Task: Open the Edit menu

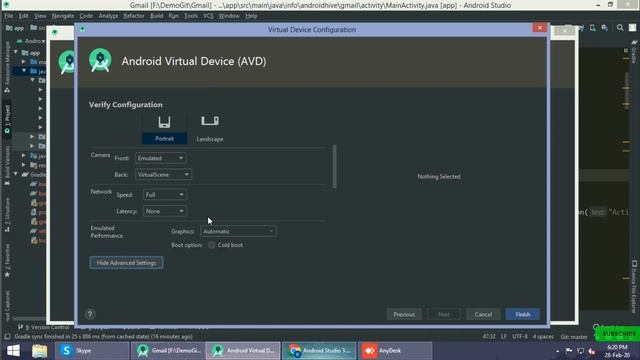Action: [x=23, y=16]
